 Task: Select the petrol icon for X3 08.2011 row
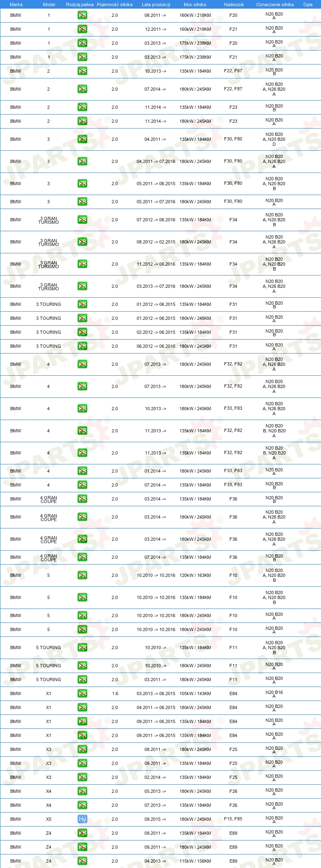pyautogui.click(x=82, y=749)
